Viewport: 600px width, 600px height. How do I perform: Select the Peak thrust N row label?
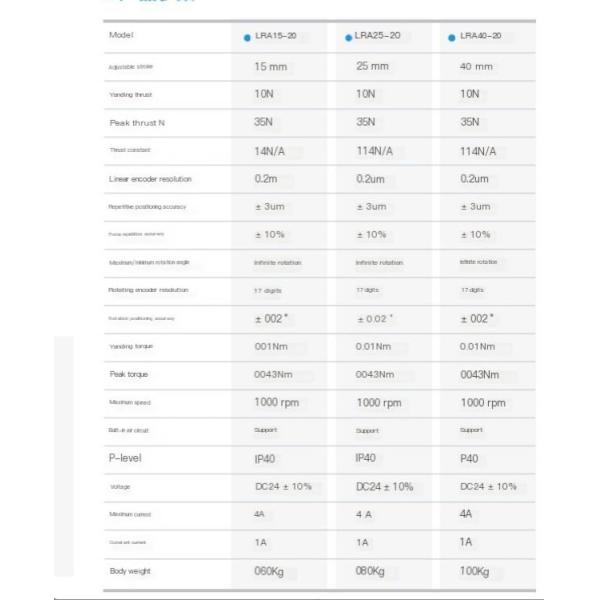tap(136, 122)
